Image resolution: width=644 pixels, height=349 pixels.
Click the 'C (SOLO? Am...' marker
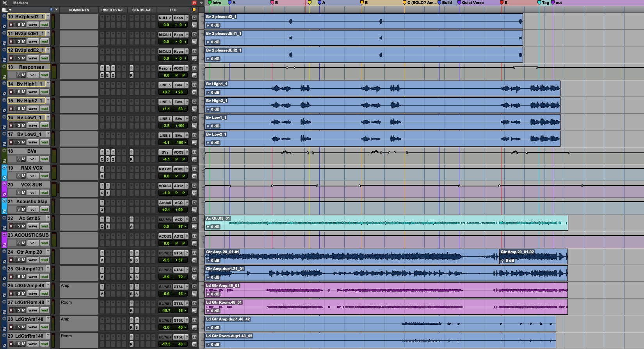click(x=420, y=3)
